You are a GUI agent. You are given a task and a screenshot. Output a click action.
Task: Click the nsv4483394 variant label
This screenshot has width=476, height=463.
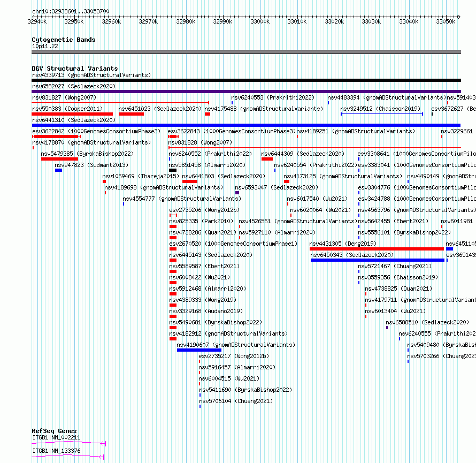click(387, 97)
